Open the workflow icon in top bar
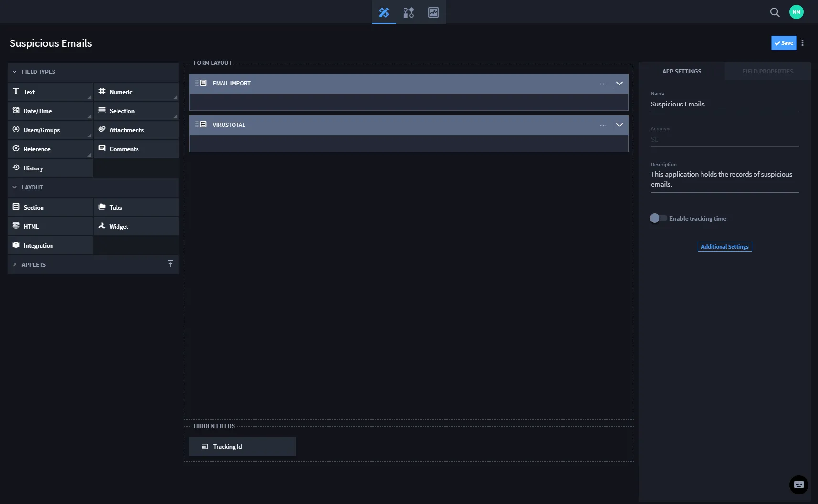The height and width of the screenshot is (504, 818). [408, 12]
